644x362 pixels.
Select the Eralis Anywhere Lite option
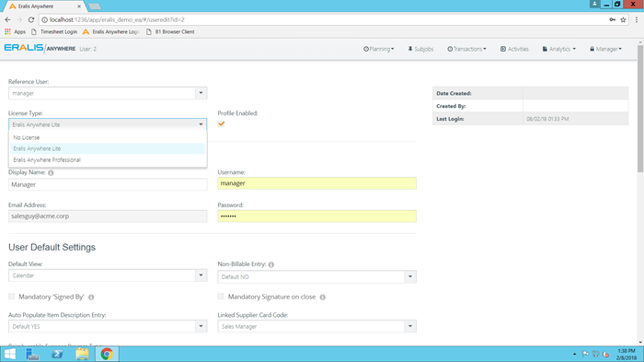tap(108, 148)
